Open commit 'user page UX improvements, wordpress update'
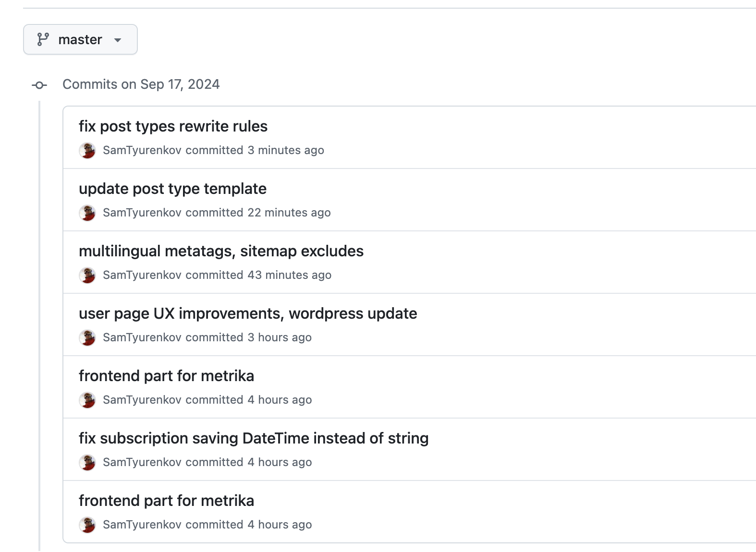 tap(248, 313)
